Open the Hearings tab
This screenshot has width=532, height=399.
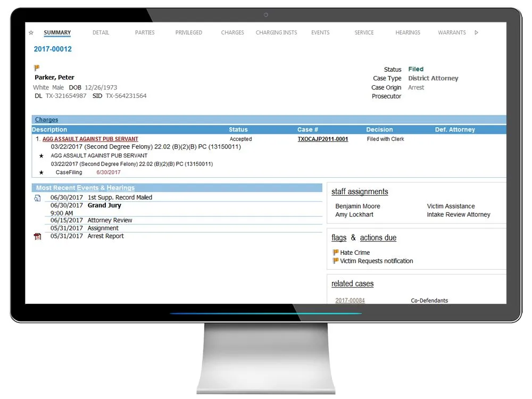408,33
